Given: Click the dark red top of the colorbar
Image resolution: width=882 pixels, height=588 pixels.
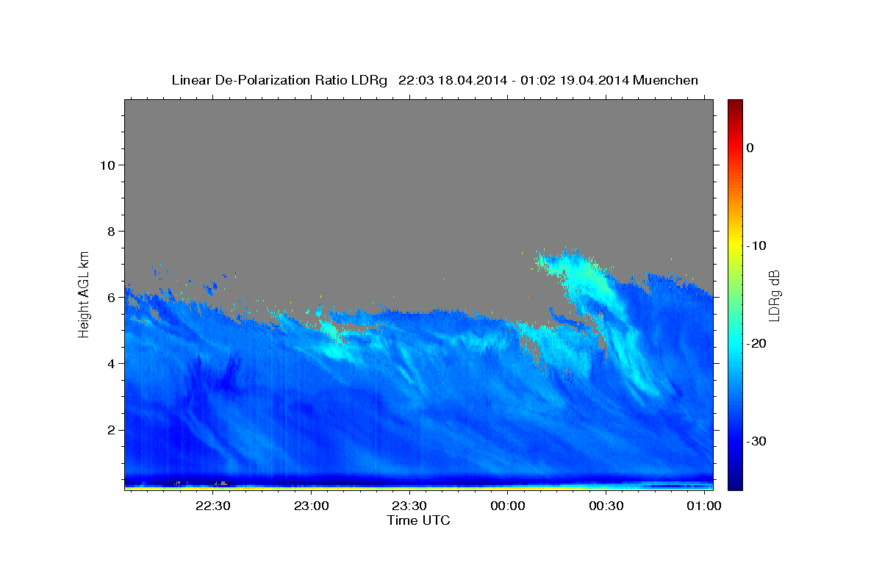Looking at the screenshot, I should pos(735,107).
